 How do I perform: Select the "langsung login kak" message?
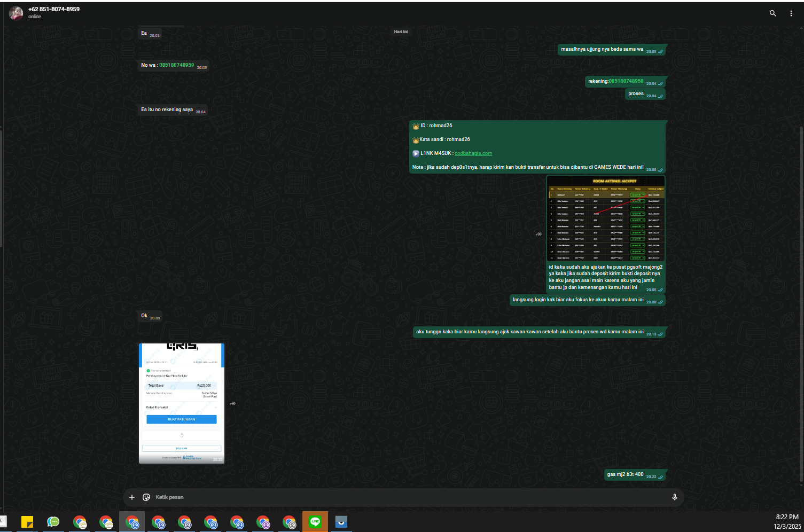tap(588, 300)
